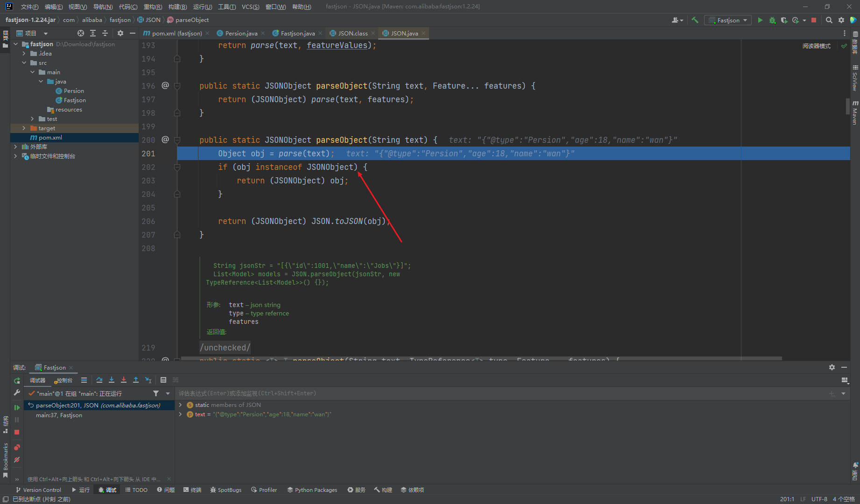The width and height of the screenshot is (860, 504).
Task: Switch to the 控制台 console tab
Action: (x=63, y=380)
